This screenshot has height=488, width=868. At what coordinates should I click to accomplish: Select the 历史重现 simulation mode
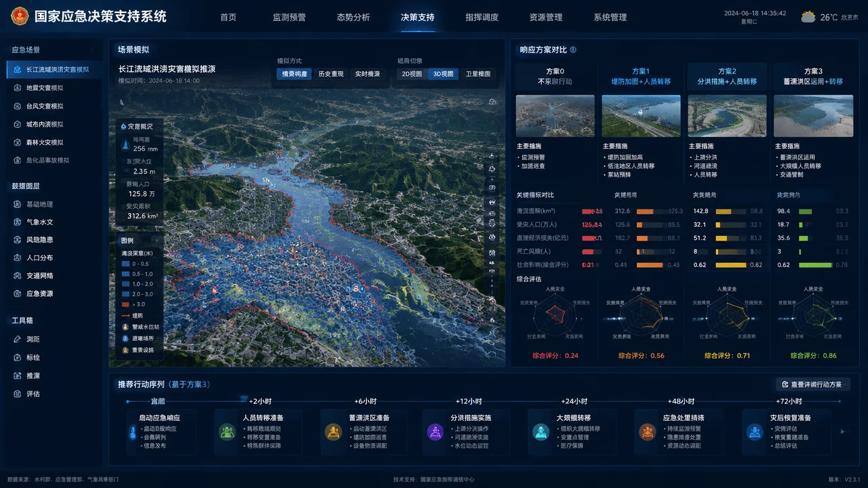point(331,74)
